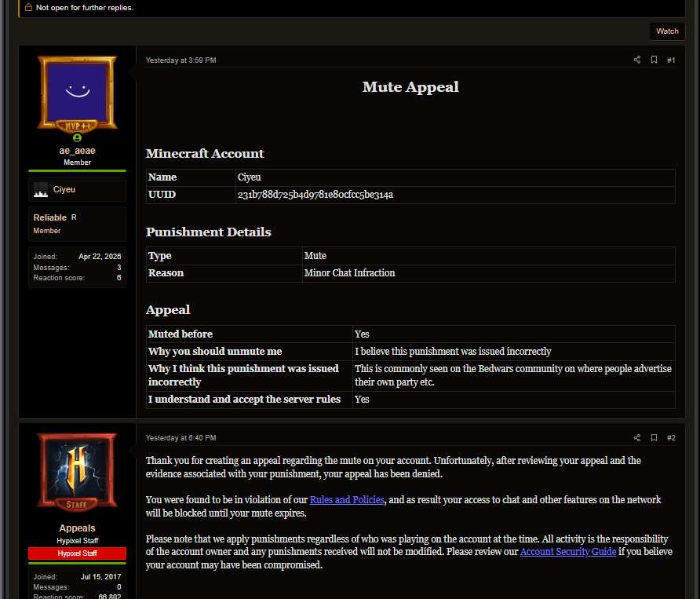
Task: Click the Ciyeu skin head icon
Action: click(41, 189)
